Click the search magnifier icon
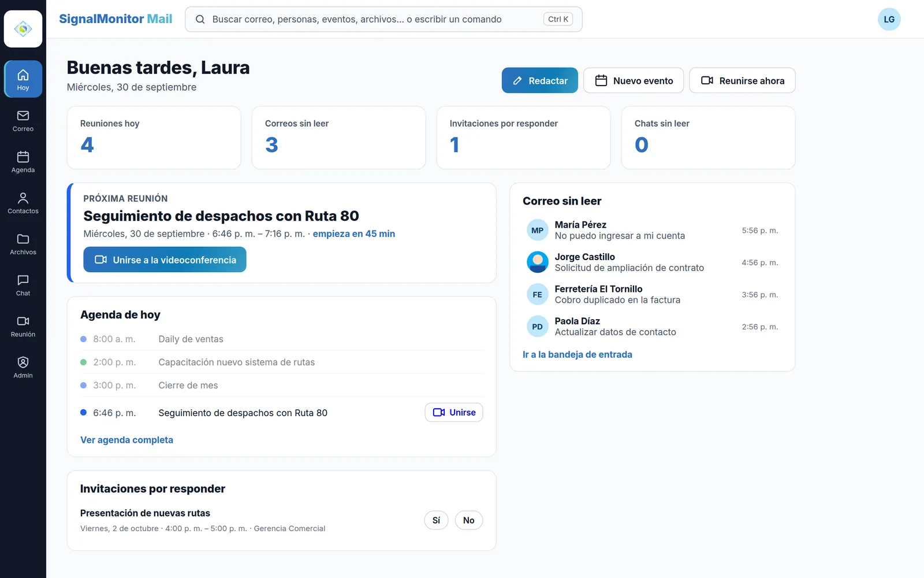924x578 pixels. pos(200,19)
